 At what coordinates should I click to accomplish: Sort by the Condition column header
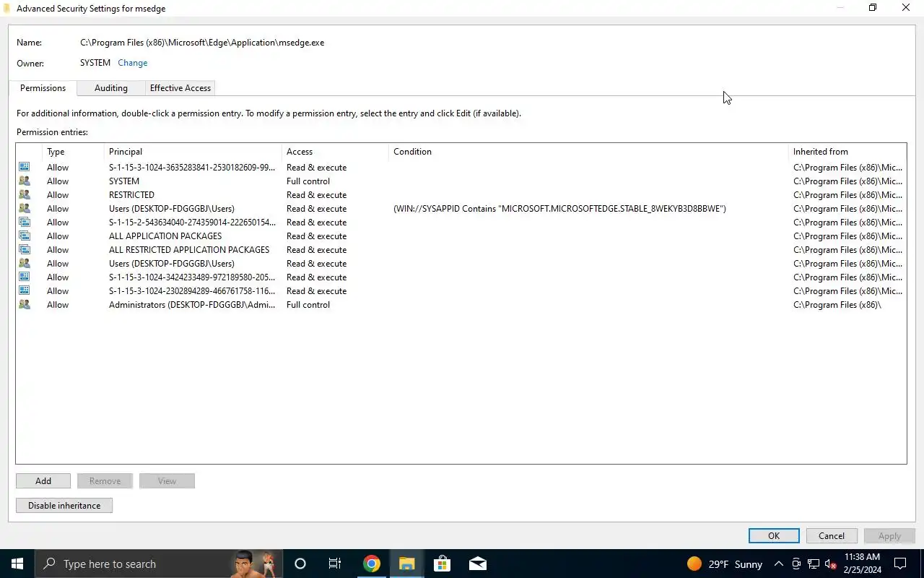coord(588,152)
